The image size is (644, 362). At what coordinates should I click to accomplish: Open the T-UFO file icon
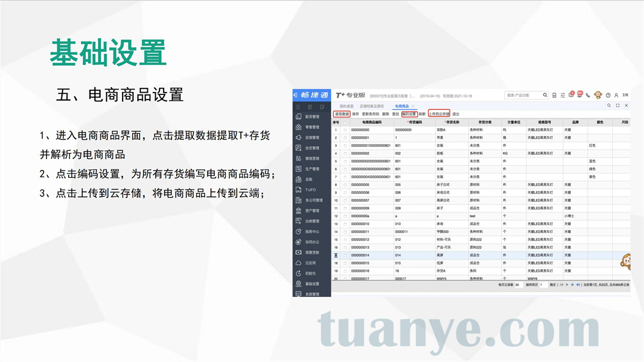coord(299,190)
